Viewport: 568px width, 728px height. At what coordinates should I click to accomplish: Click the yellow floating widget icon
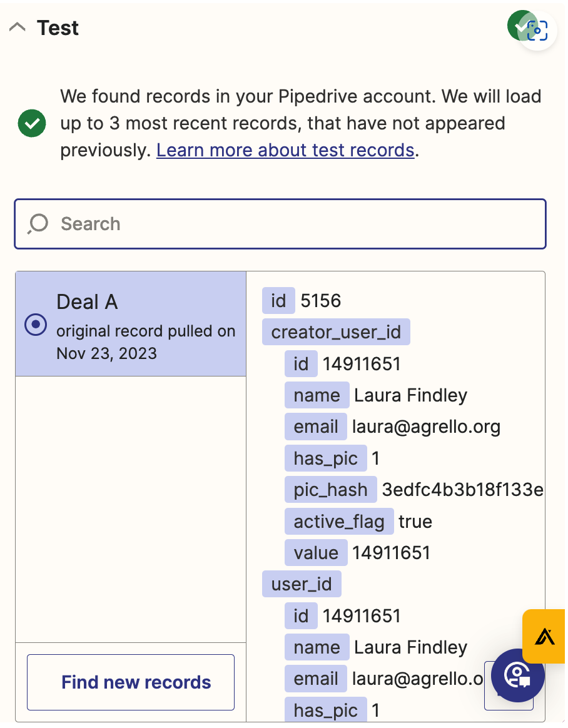544,636
